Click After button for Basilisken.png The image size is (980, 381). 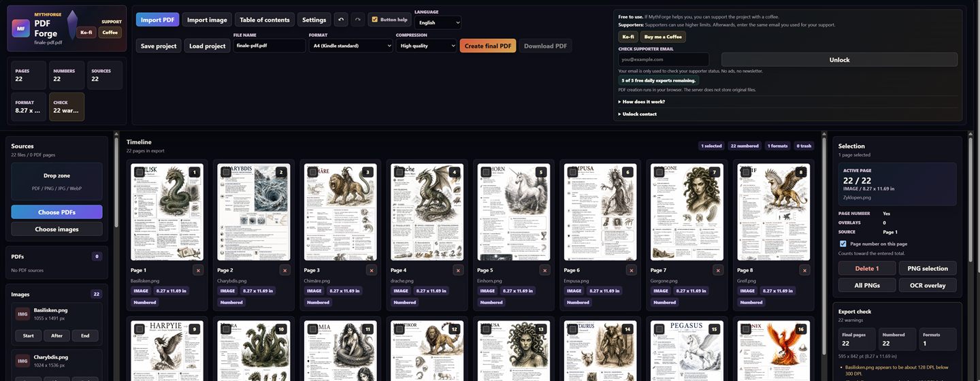click(x=56, y=335)
